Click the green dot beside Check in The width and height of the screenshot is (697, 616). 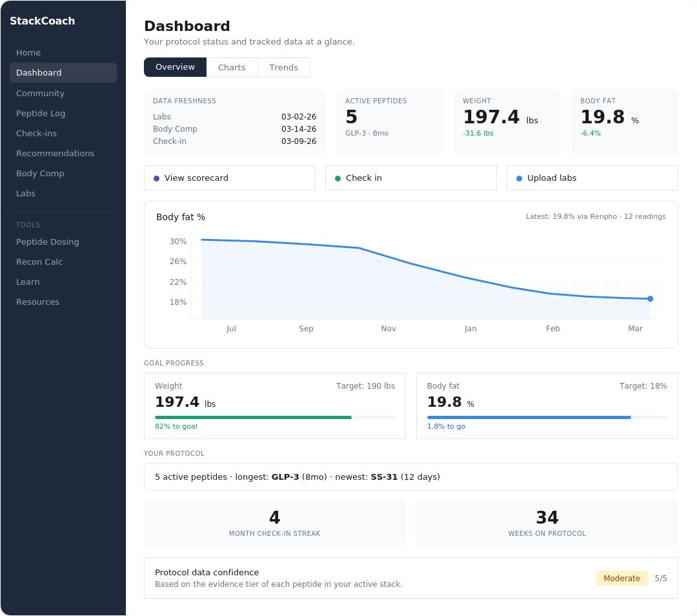pos(338,178)
